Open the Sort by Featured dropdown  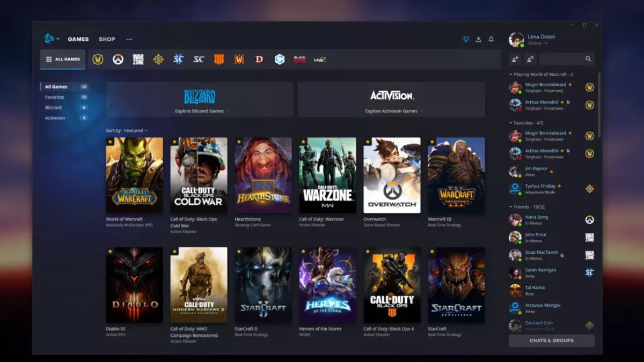click(135, 130)
